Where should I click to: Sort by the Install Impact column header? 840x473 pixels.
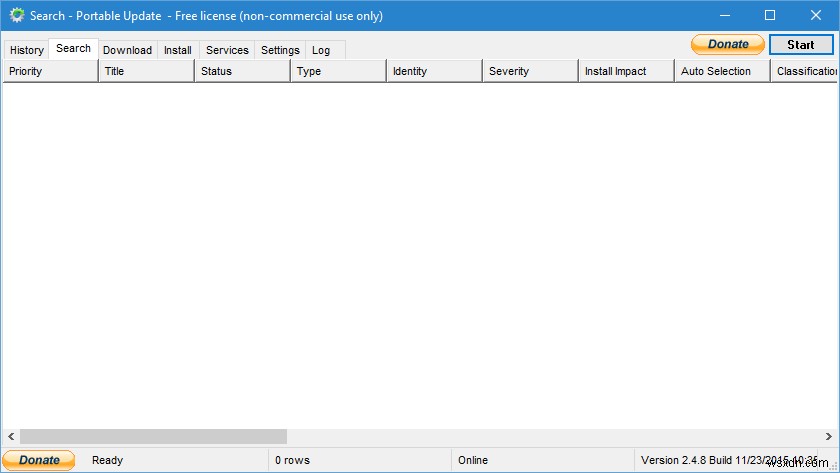point(626,71)
